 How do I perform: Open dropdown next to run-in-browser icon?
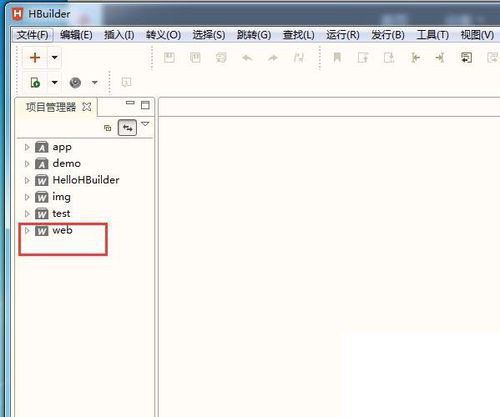(x=54, y=82)
